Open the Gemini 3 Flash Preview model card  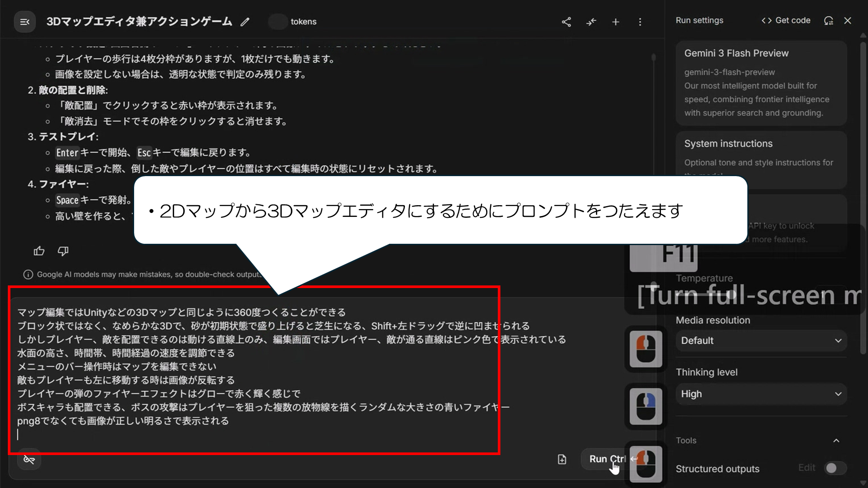click(761, 83)
